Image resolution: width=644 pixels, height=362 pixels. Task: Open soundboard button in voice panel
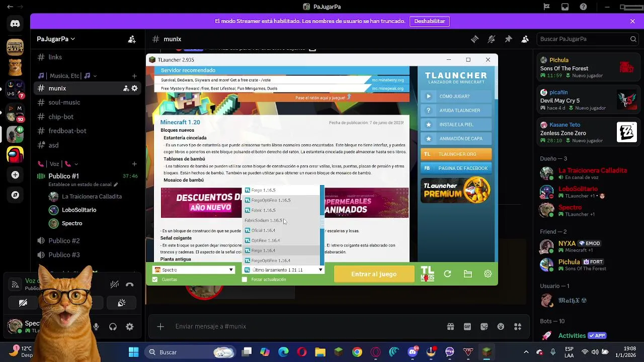[x=122, y=303]
